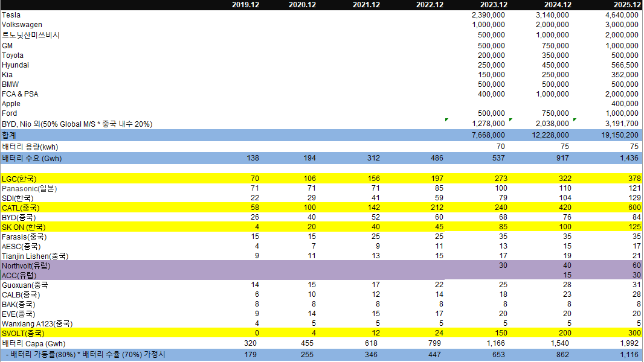Click Tesla's 2023.12 value 2,390,000
The image size is (644, 362).
488,15
